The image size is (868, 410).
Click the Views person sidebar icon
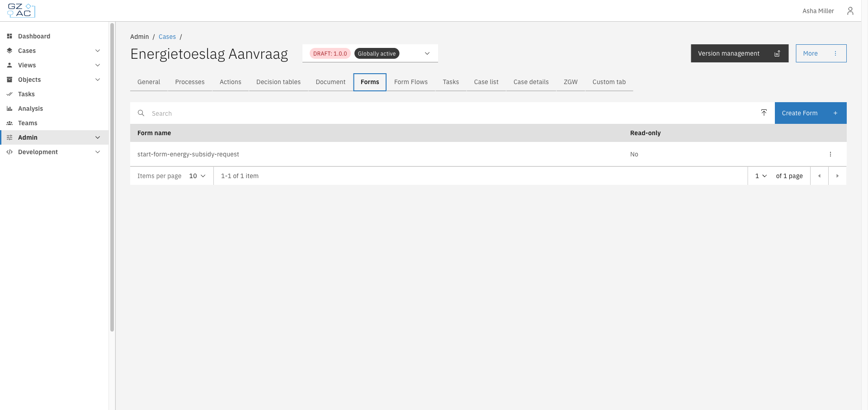(x=9, y=65)
